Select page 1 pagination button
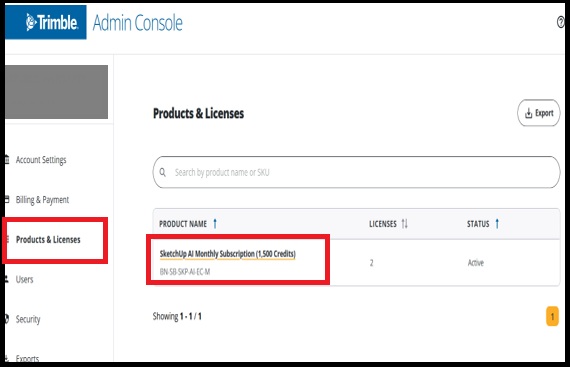 [x=552, y=316]
